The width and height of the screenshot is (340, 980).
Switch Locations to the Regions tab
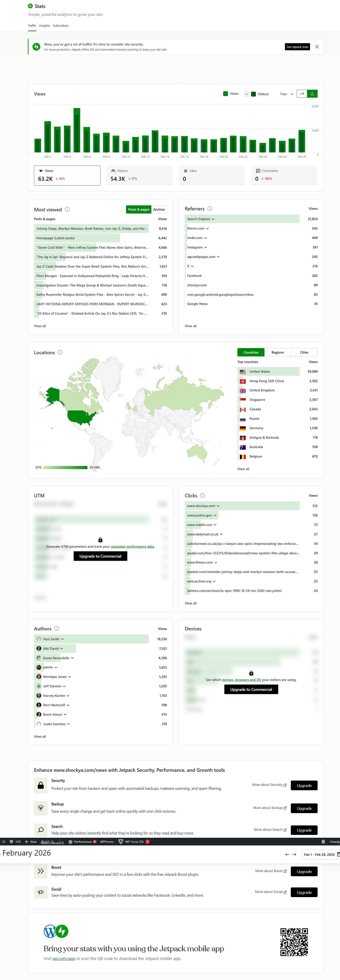pos(277,353)
